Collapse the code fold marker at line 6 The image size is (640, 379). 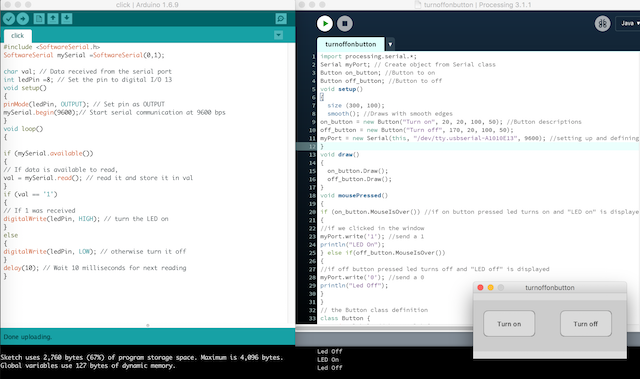[322, 97]
